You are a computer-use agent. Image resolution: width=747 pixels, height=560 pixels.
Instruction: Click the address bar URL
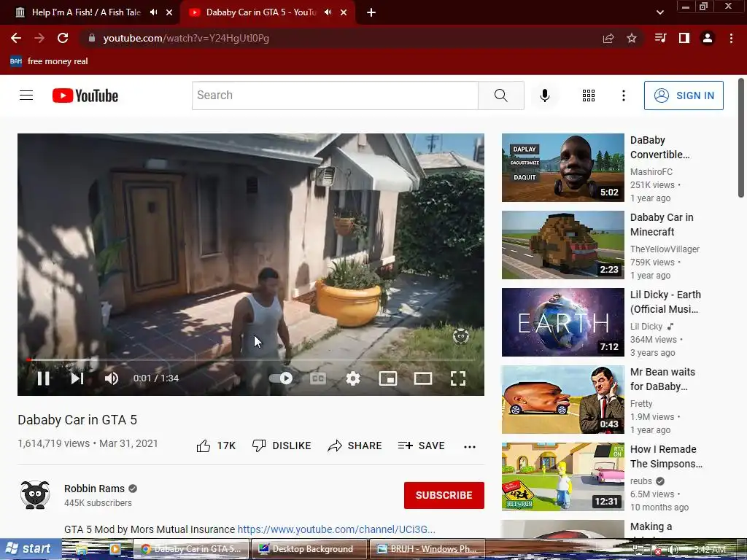click(186, 38)
